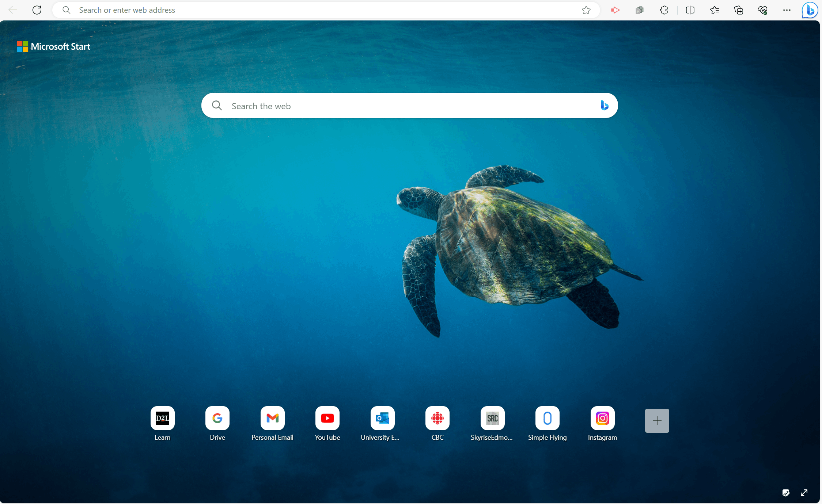Open Bing Copilot sidebar button

810,10
